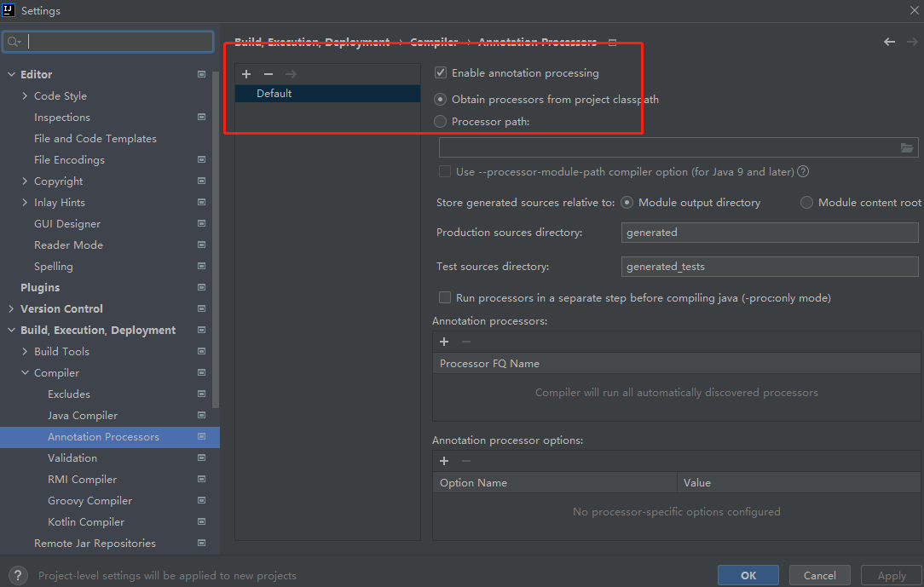Expand the Code Style node
The image size is (924, 587).
point(25,95)
